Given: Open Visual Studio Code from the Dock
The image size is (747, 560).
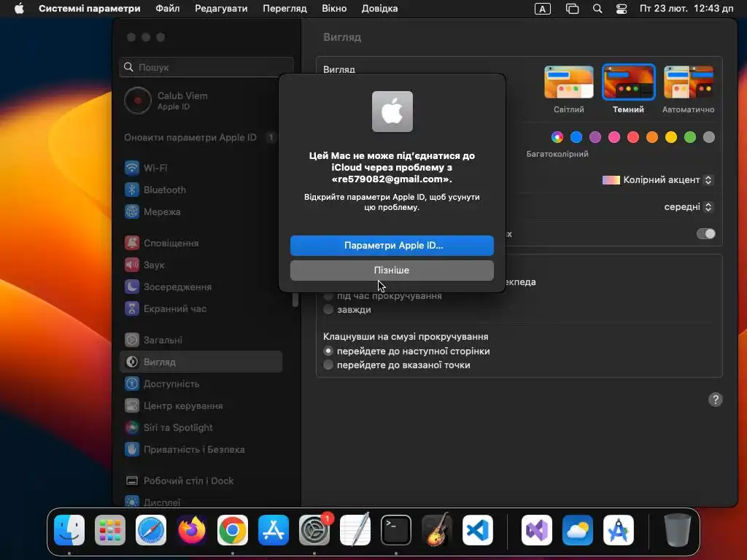Looking at the screenshot, I should [x=477, y=530].
